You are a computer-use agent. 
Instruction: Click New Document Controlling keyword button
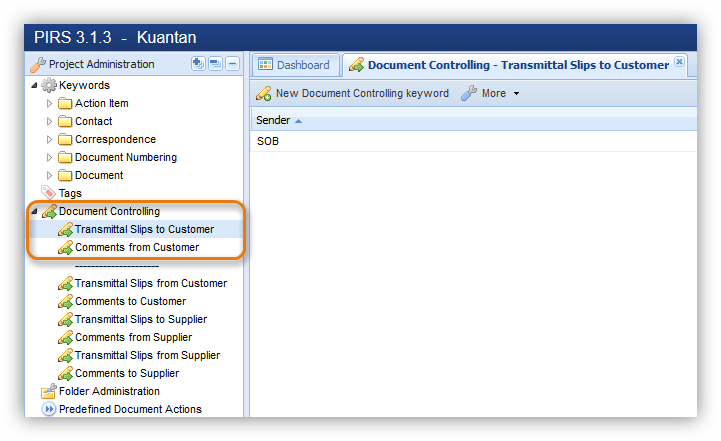(x=352, y=93)
